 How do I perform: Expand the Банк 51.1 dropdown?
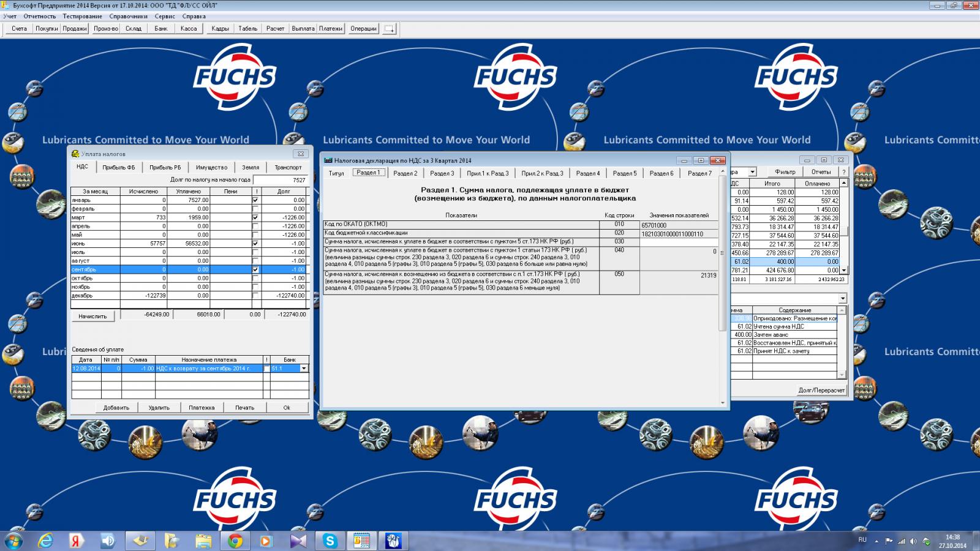(x=303, y=369)
